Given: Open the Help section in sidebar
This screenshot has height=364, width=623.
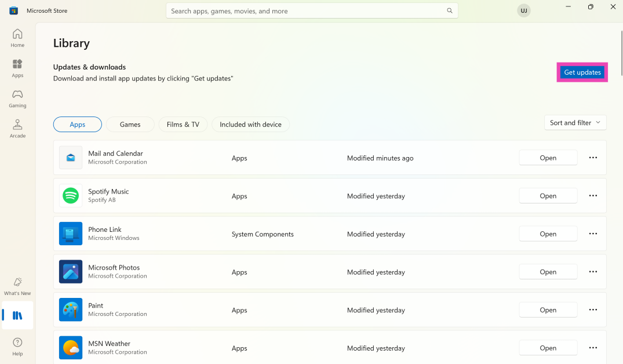Looking at the screenshot, I should [17, 347].
